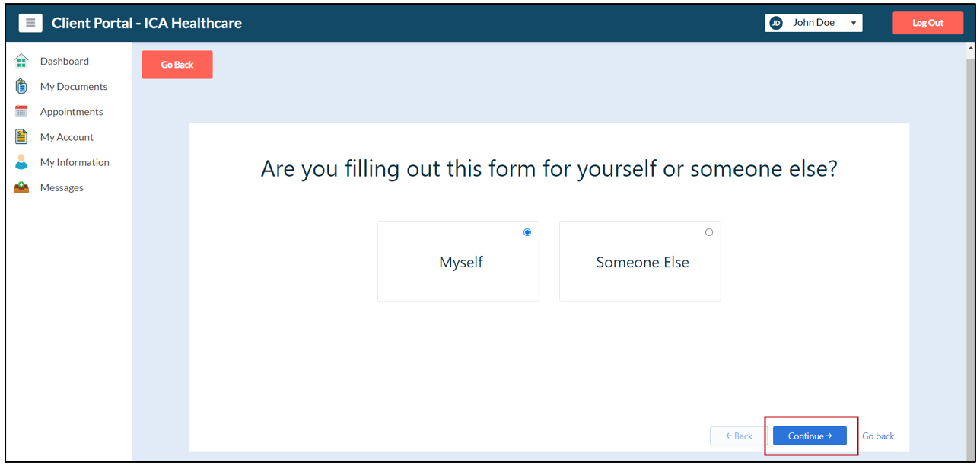Expand the dropdown arrow beside John Doe
Screen dimensions: 980x466
(854, 24)
